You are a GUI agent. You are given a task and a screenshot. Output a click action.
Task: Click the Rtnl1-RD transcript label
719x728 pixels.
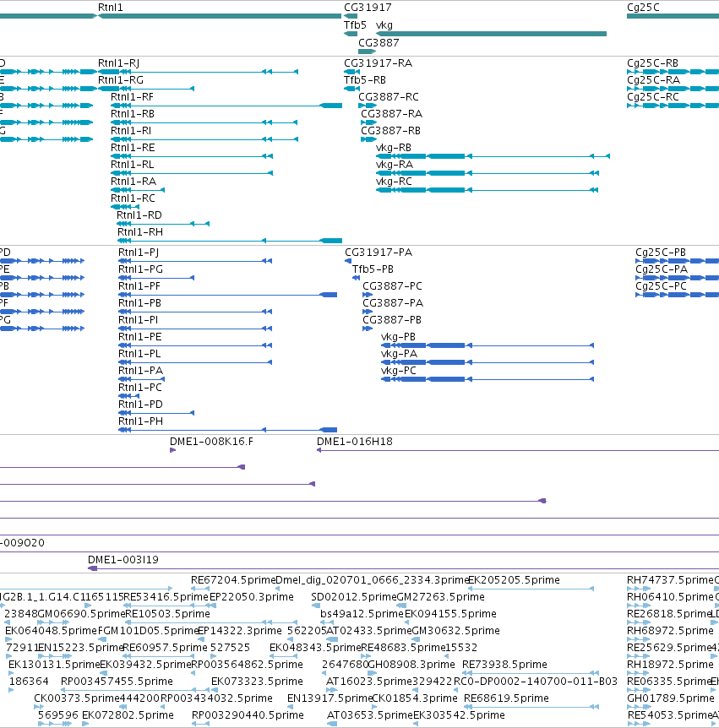(139, 215)
